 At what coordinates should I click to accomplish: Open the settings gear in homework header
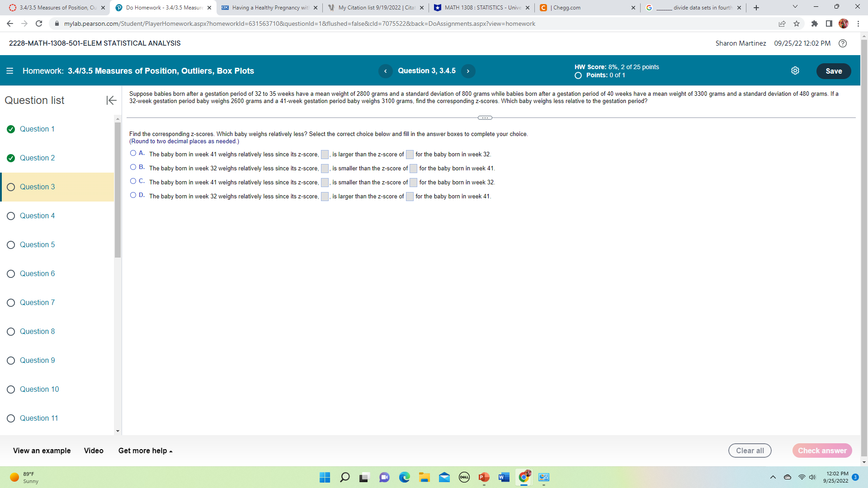795,71
